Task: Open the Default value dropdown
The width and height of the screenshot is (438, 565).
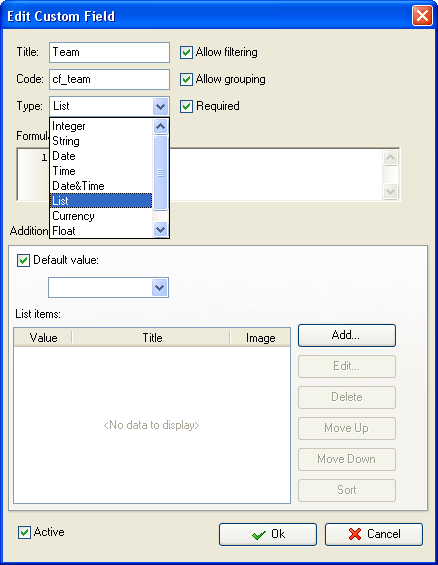Action: point(160,288)
